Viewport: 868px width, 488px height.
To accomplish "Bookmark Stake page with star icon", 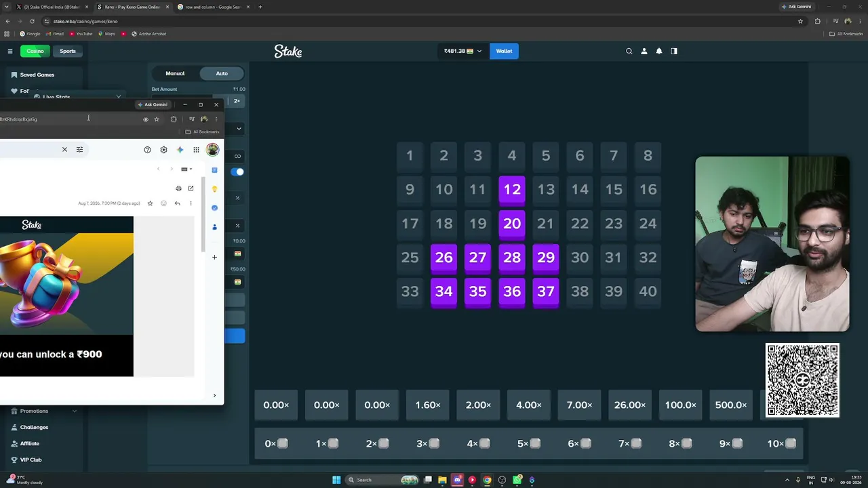I will click(801, 21).
